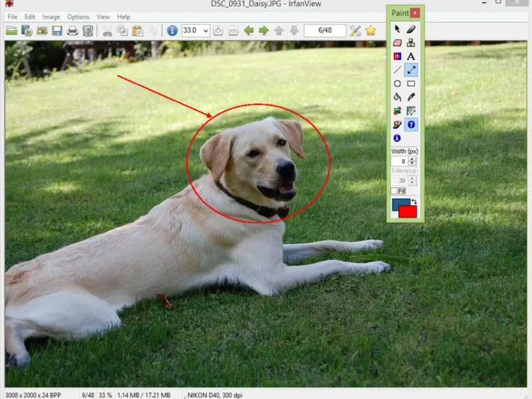Select the color replacer tool in Paint panel
This screenshot has width=532, height=399.
pos(397,57)
